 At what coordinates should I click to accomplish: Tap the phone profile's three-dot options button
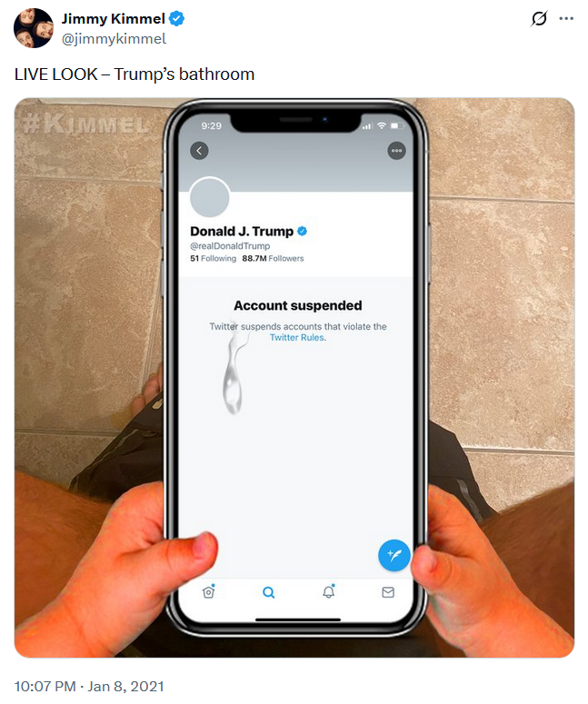click(396, 151)
